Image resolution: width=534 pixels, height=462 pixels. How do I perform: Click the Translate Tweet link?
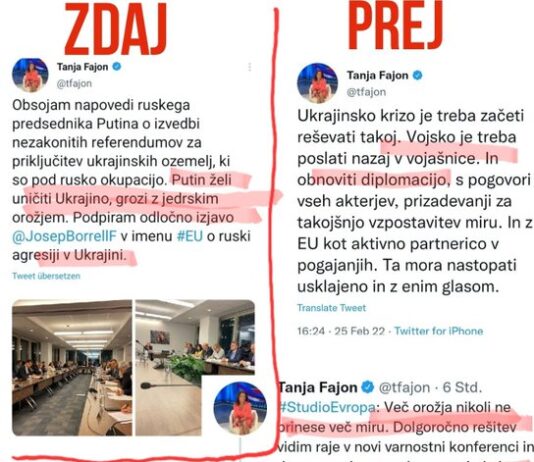point(332,308)
